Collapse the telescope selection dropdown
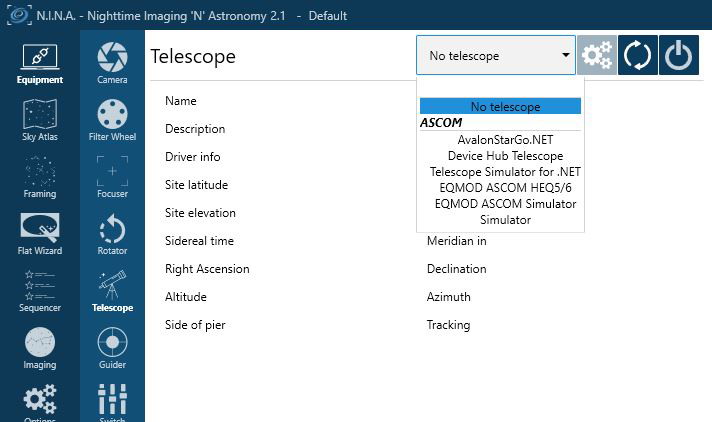Screen dimensions: 712x422 (496, 55)
